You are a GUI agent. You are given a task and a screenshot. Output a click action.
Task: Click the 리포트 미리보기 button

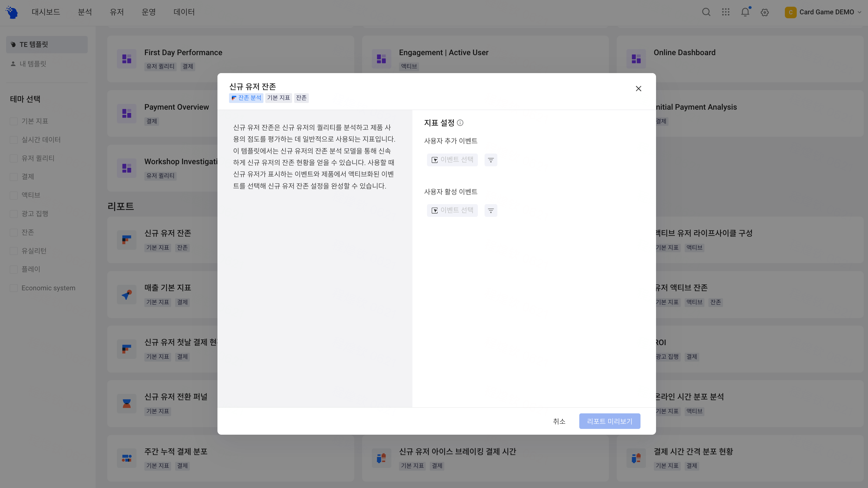[x=609, y=421]
